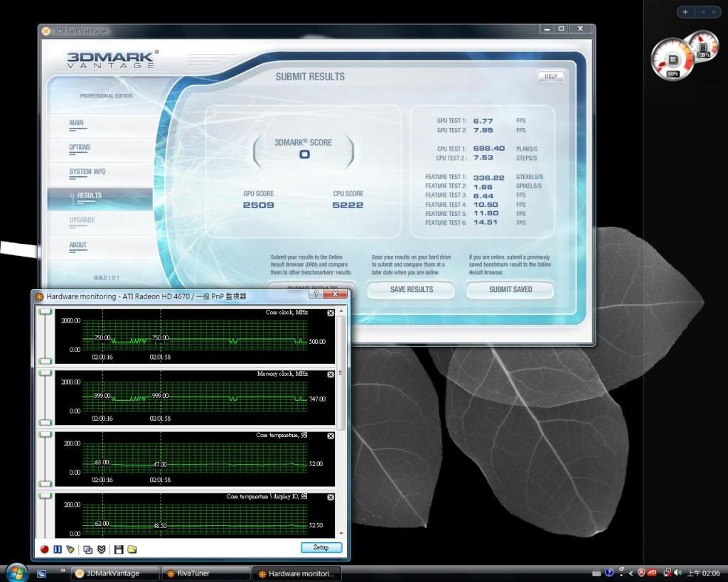
Task: Click the CPU SCORE value 5222
Action: point(348,205)
